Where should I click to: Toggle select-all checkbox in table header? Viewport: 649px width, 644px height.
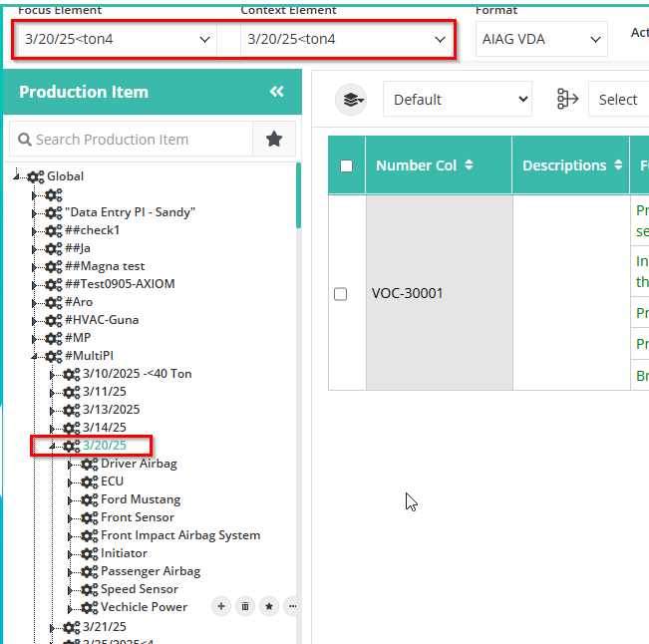[346, 165]
